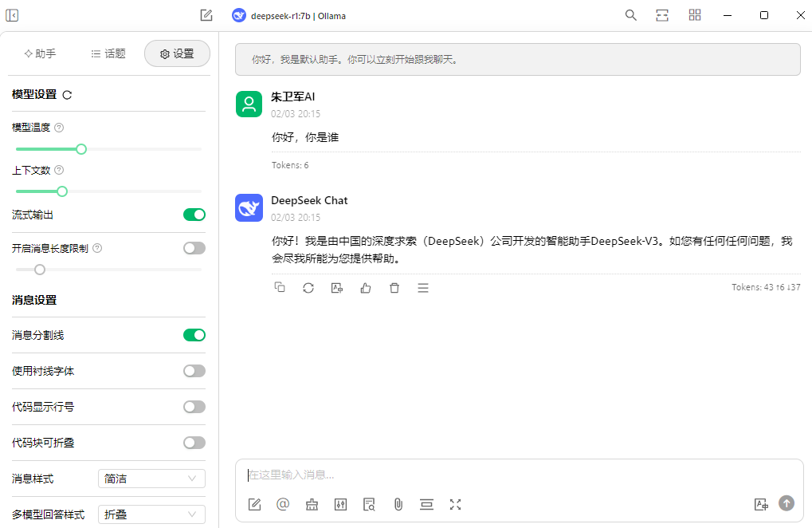
Task: Open the mini-apps grid icon
Action: coord(694,15)
